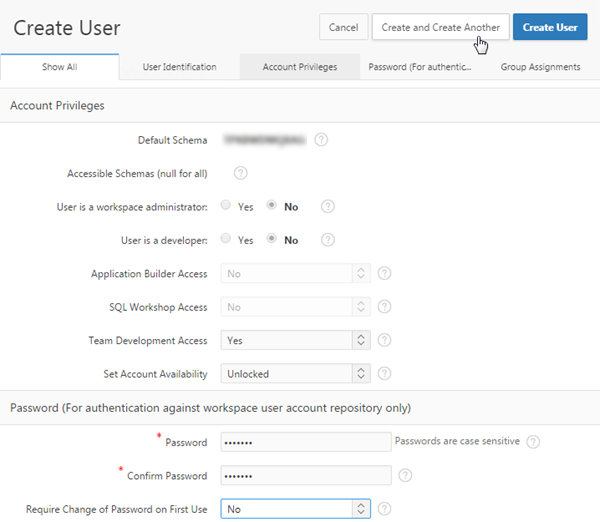Screen dimensions: 600x522
Task: Show help for User is a developer
Action: [x=327, y=240]
